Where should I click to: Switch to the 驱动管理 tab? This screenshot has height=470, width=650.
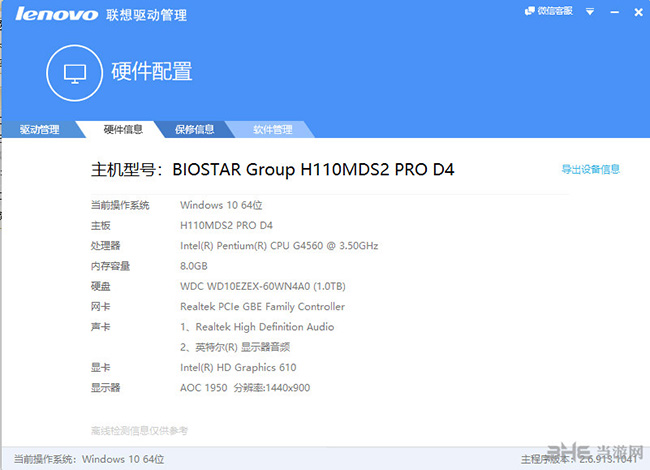pyautogui.click(x=39, y=129)
